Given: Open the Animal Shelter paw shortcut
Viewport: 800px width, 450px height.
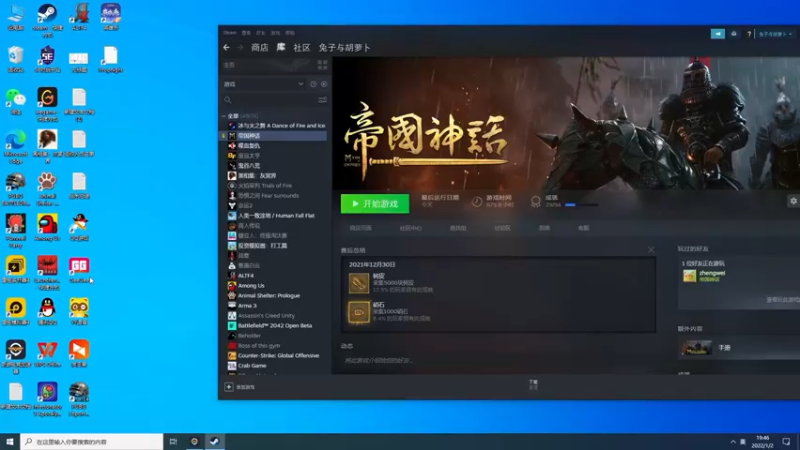Looking at the screenshot, I should (47, 188).
